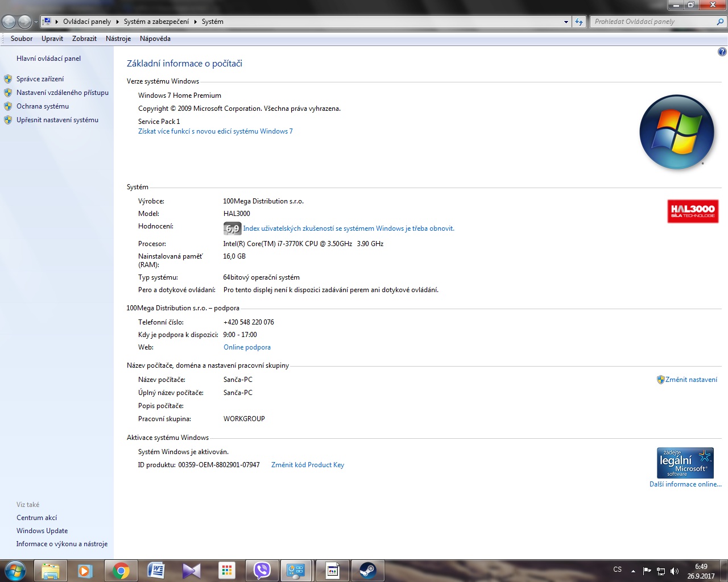The width and height of the screenshot is (728, 582).
Task: Open the network connection tray icon
Action: pos(661,571)
